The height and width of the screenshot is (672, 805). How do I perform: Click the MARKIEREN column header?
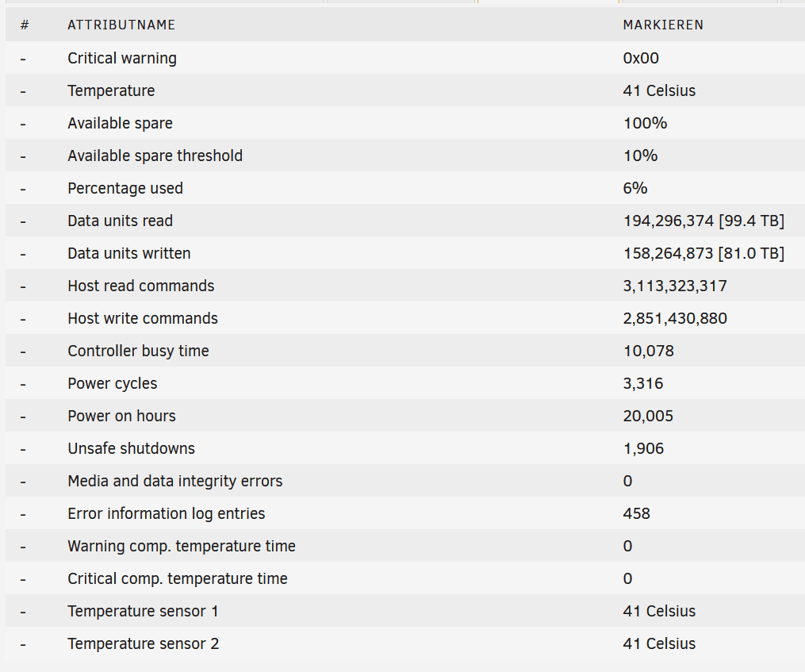[663, 25]
